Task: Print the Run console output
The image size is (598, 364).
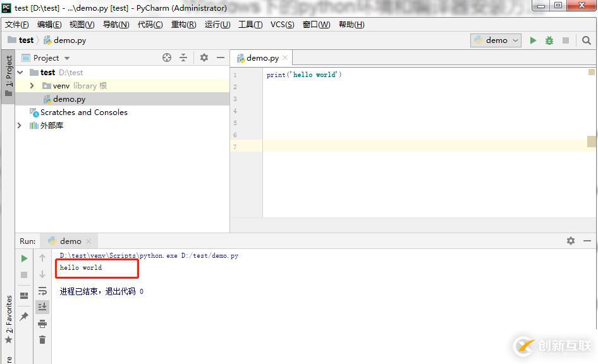Action: (42, 324)
